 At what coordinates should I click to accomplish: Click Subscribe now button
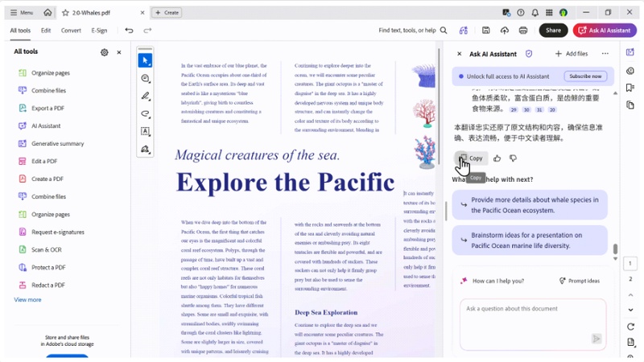[585, 76]
